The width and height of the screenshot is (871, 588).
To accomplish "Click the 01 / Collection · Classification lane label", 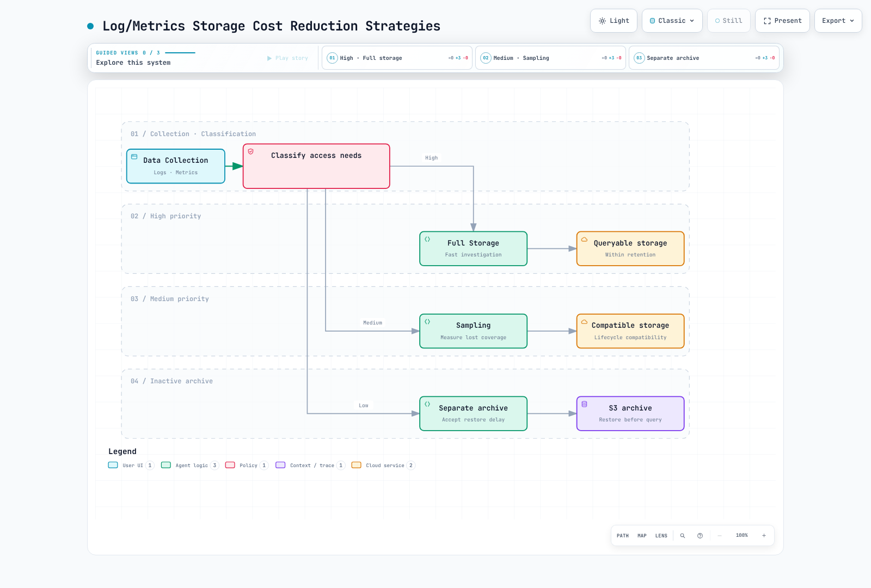I will (193, 134).
